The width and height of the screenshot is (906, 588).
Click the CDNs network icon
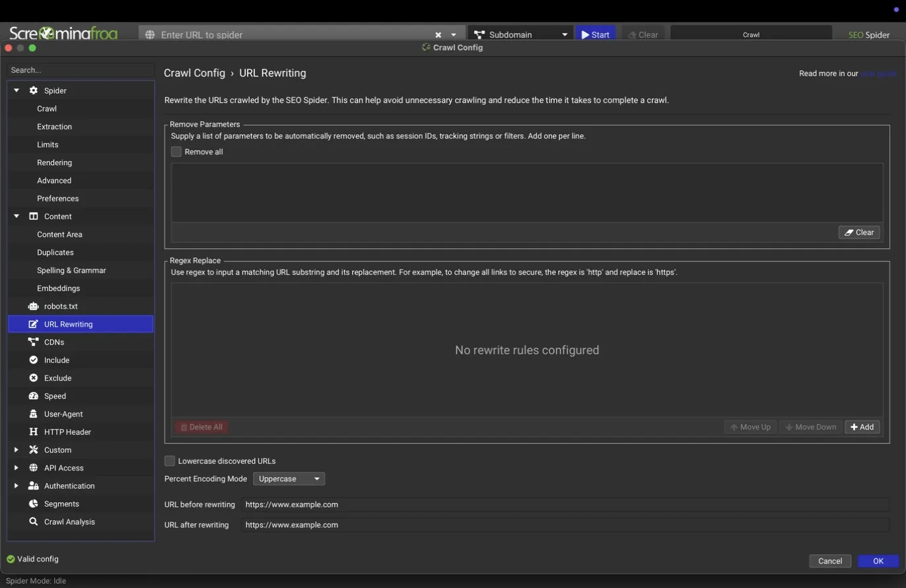(34, 342)
